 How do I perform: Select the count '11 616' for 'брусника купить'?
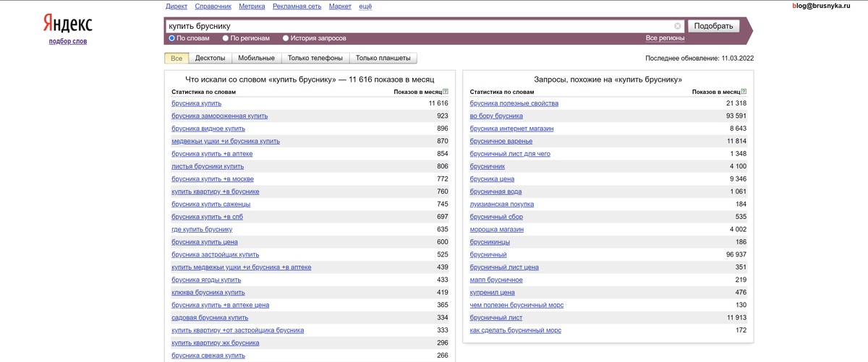pos(438,103)
